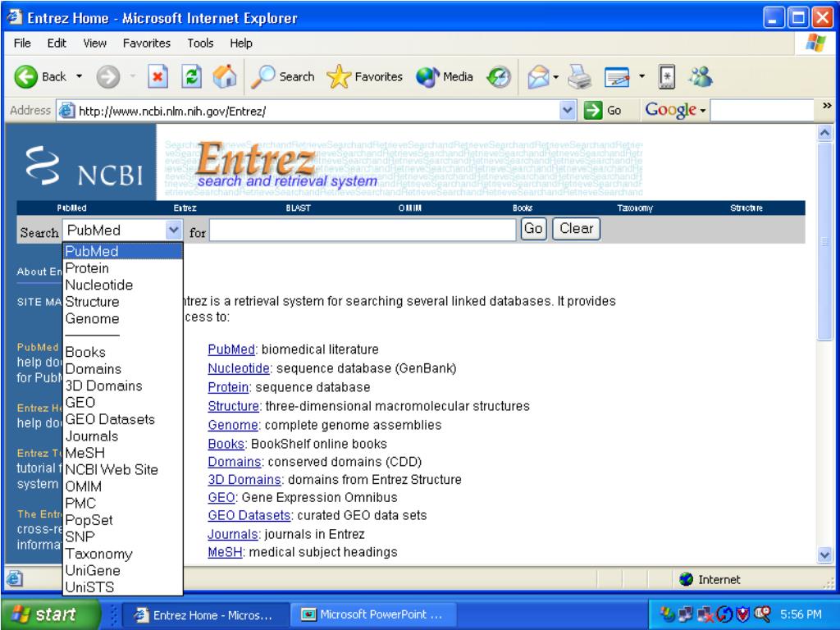This screenshot has width=840, height=630.
Task: Click the URL address field
Action: point(317,111)
